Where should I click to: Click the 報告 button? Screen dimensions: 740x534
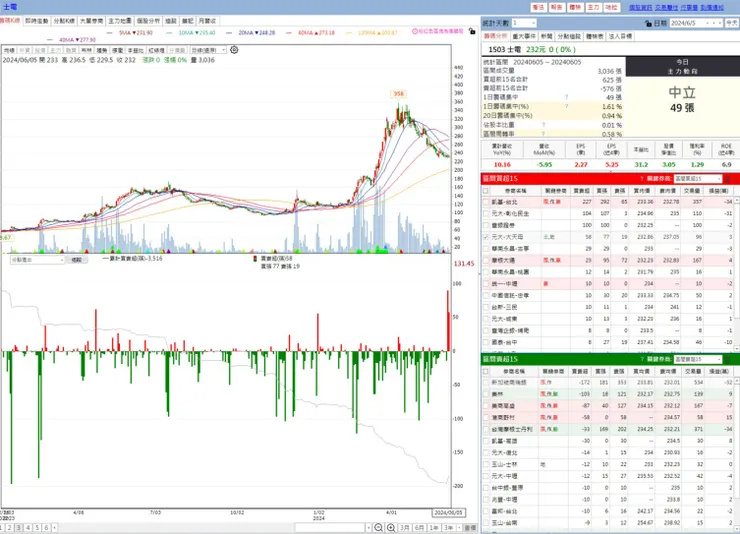[x=556, y=8]
